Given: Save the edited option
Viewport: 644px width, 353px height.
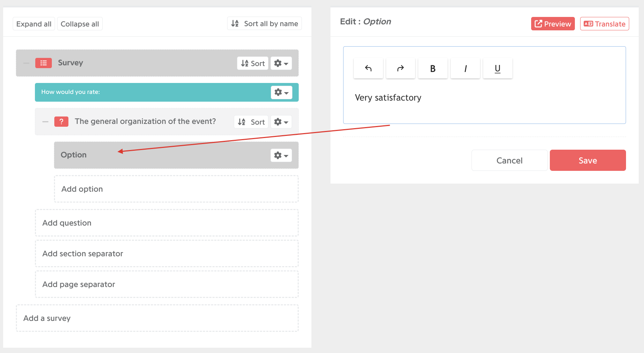Looking at the screenshot, I should click(588, 160).
